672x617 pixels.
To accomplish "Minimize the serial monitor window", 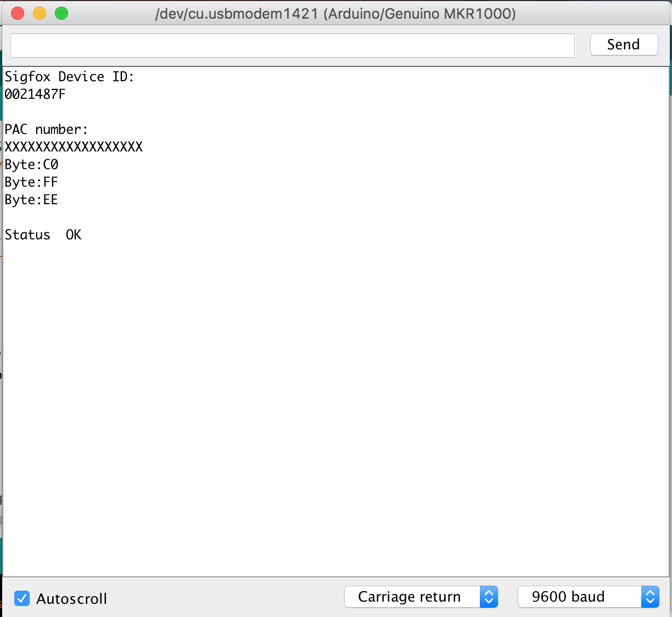I will (x=40, y=13).
